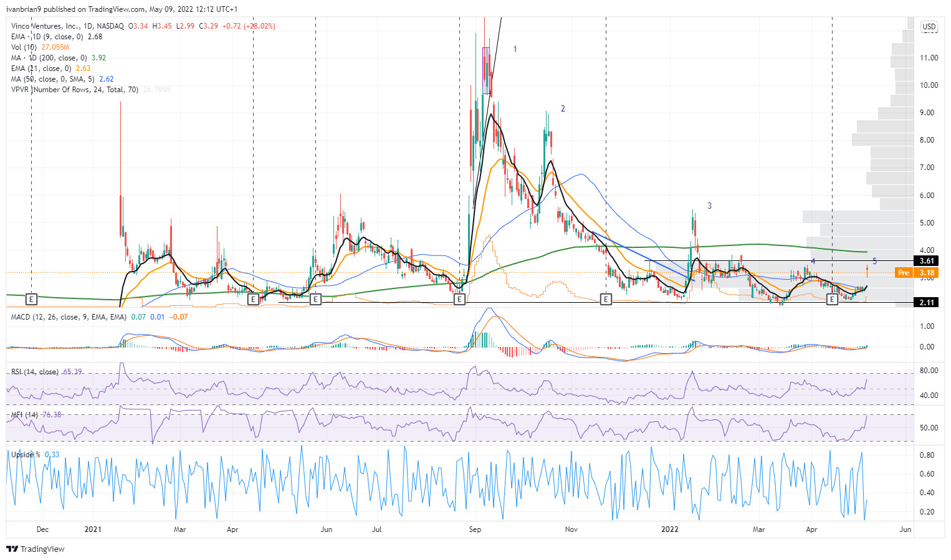Click the 2.11 support price label on the axis
Image resolution: width=951 pixels, height=560 pixels.
(x=927, y=302)
